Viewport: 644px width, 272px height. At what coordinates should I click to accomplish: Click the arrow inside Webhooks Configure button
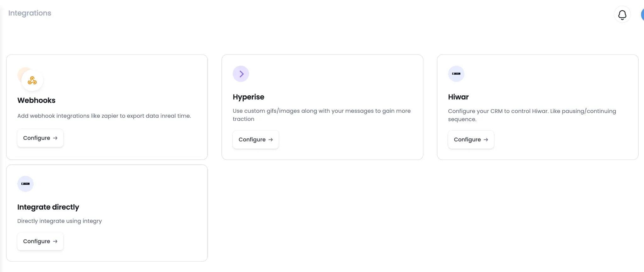tap(55, 138)
